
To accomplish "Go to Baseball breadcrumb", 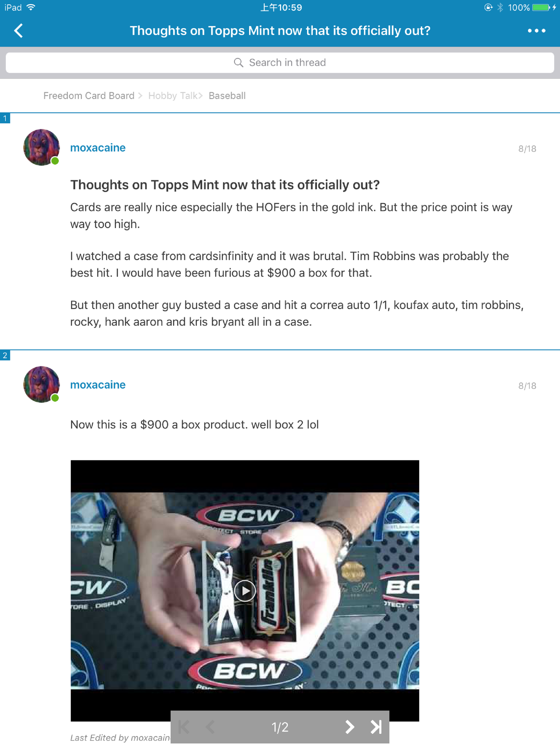I will click(x=227, y=96).
